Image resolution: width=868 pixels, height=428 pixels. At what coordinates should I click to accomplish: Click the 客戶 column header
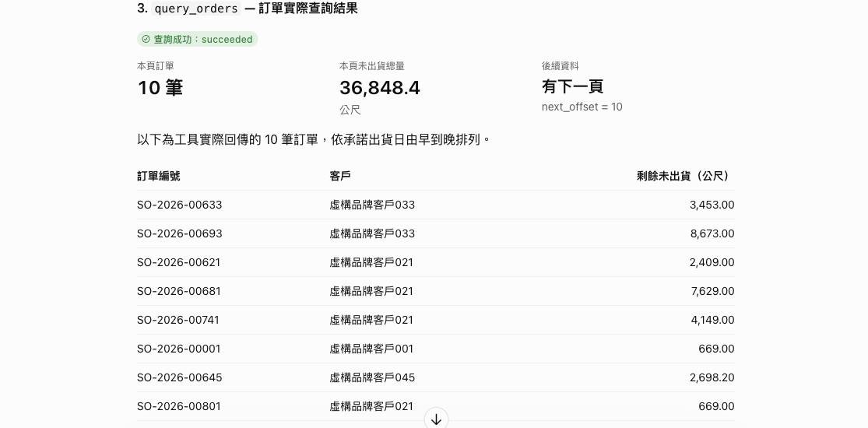(x=340, y=176)
